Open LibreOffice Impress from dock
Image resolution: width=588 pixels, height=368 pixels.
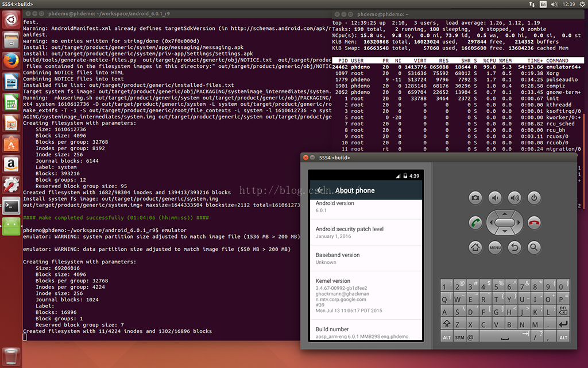pos(11,123)
